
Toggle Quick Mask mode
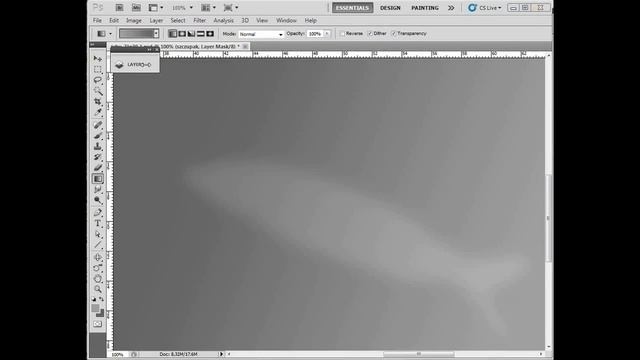[x=98, y=324]
